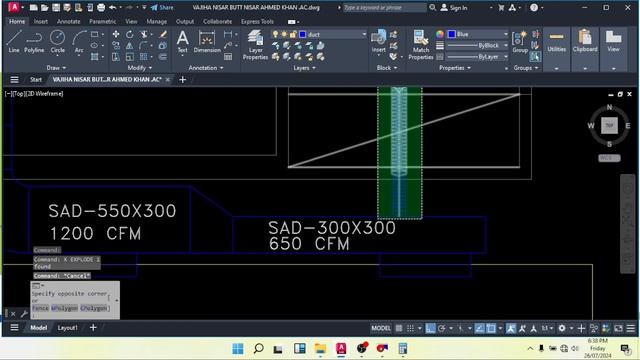Screen dimensions: 640x360
Task: Click the Copy tool in Modify
Action: pyautogui.click(x=116, y=46)
